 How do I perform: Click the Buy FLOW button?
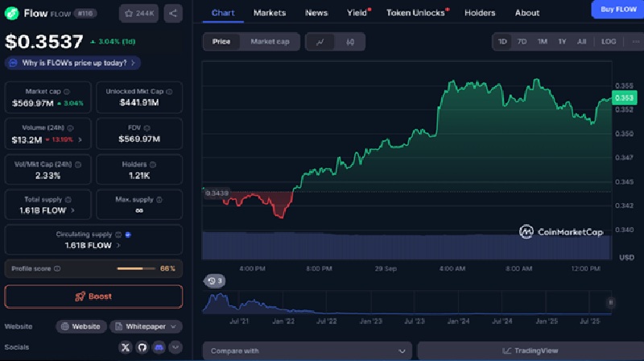[617, 9]
